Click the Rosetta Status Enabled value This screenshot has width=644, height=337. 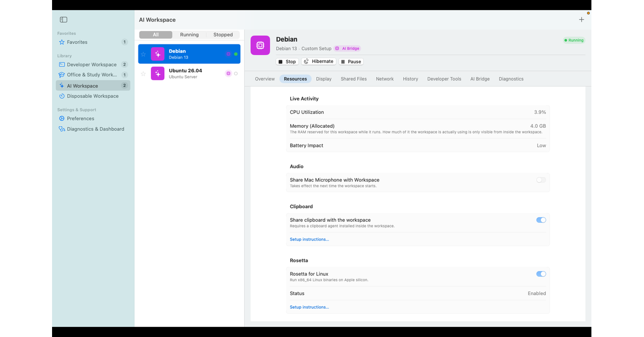point(537,294)
